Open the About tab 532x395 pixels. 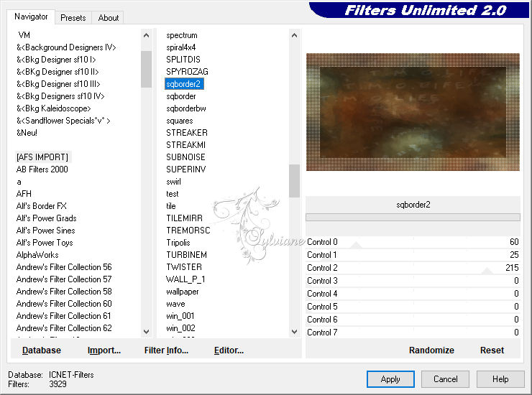[109, 18]
